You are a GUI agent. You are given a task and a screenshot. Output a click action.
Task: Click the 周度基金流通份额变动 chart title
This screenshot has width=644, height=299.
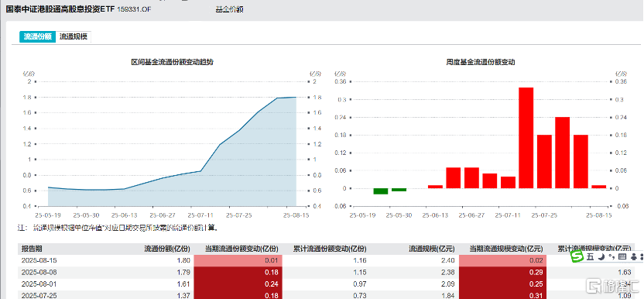tap(481, 63)
